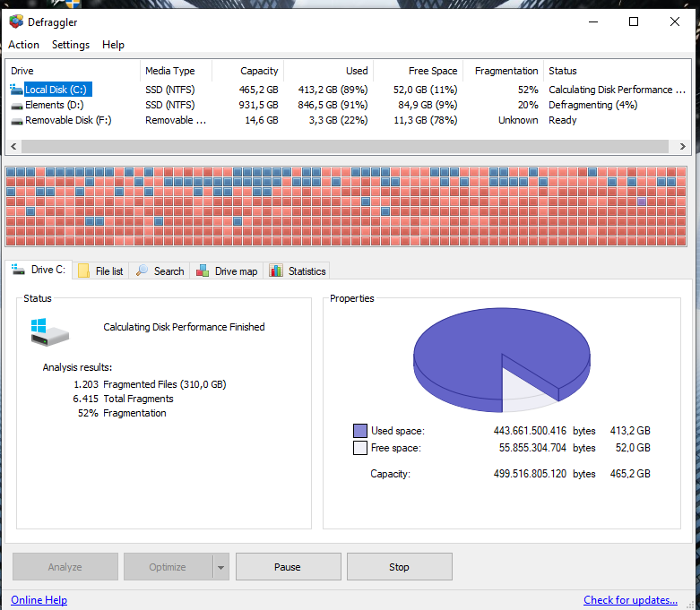Switch to the Drive C: tab
This screenshot has width=700, height=610.
39,270
